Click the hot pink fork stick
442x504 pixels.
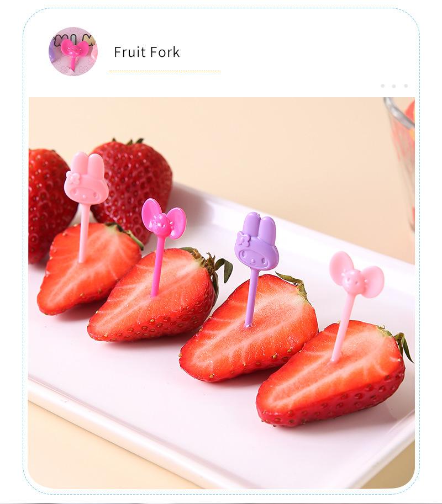point(157,267)
